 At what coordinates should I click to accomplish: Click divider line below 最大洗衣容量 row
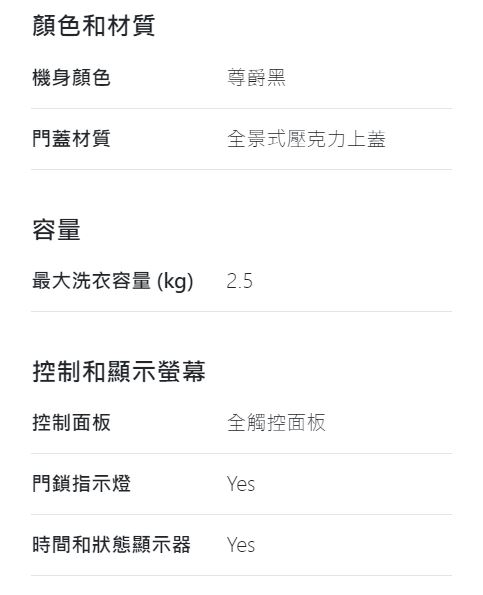click(x=242, y=312)
